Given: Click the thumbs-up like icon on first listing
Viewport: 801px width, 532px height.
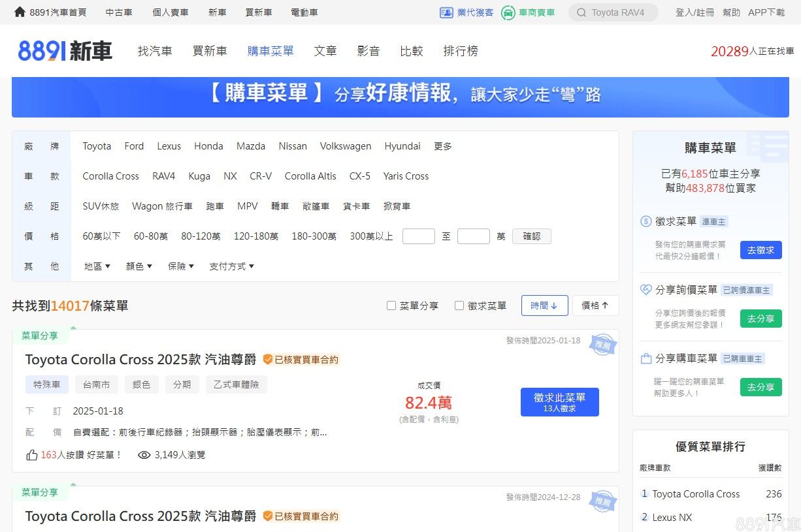Looking at the screenshot, I should point(32,455).
